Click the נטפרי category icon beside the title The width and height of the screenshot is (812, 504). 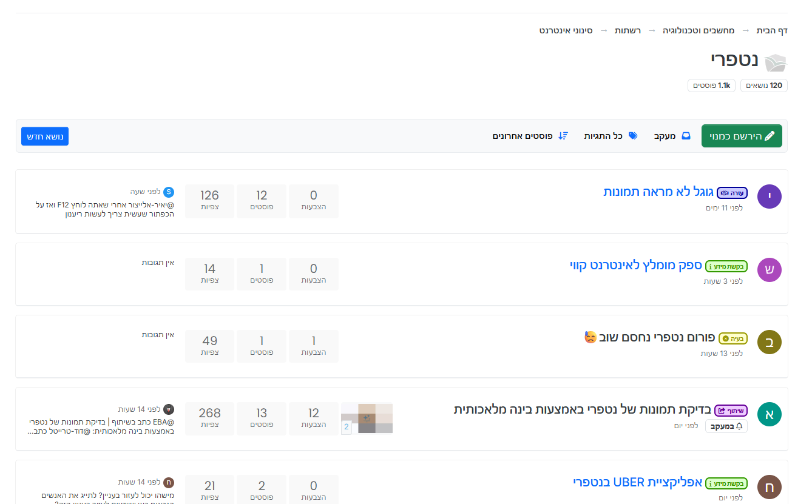[x=775, y=62]
